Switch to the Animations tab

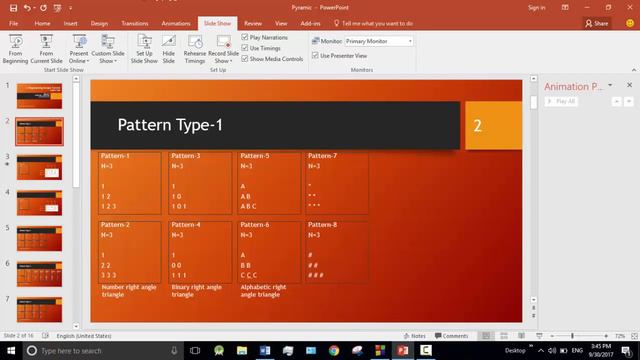(x=176, y=23)
